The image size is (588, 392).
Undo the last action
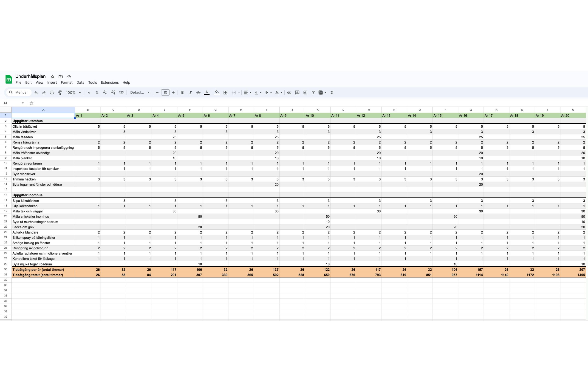click(36, 93)
